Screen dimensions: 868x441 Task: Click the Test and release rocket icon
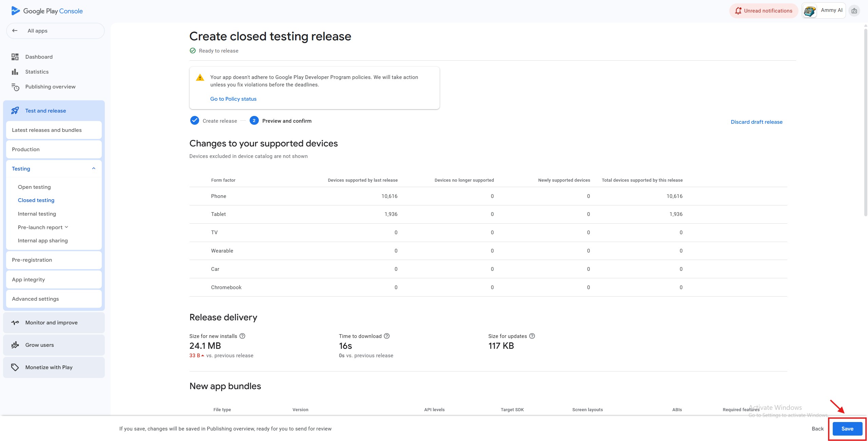tap(15, 111)
